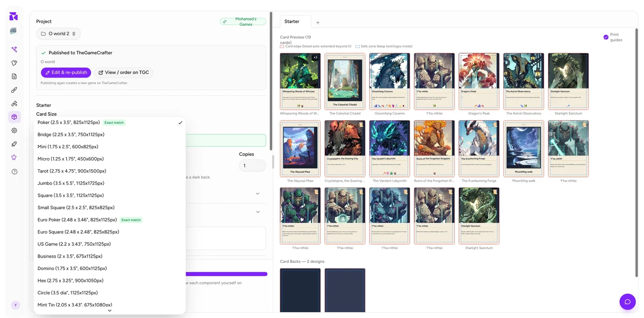Select Circle card size option
644x318 pixels.
109,293
